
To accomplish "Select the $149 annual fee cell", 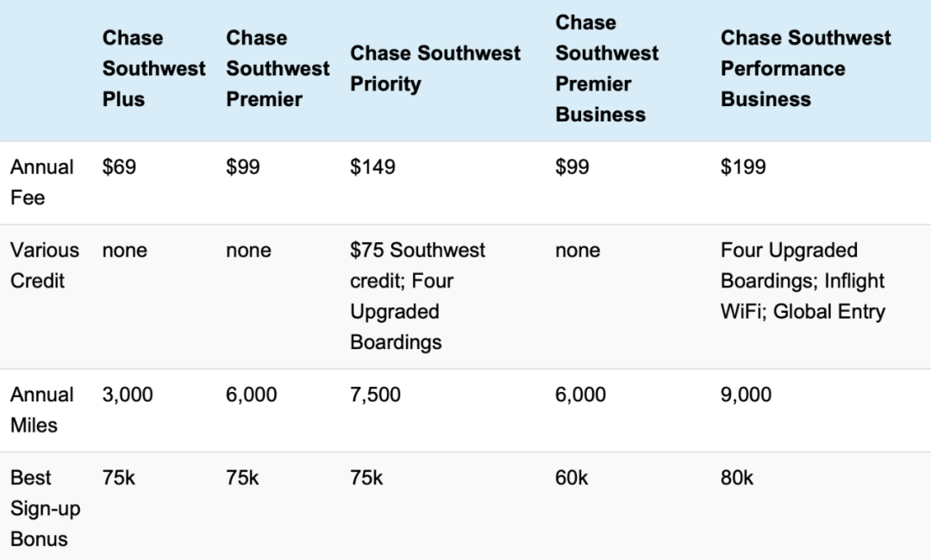I will pyautogui.click(x=373, y=166).
